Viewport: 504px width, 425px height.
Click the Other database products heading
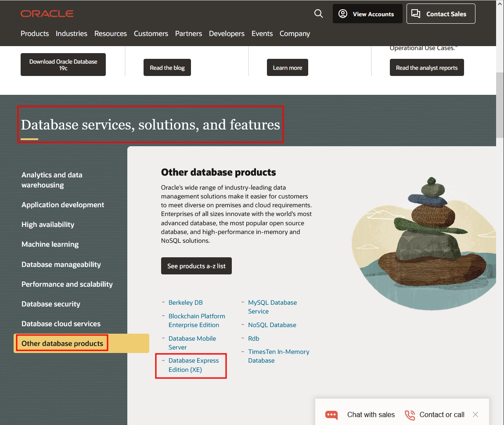tap(218, 172)
